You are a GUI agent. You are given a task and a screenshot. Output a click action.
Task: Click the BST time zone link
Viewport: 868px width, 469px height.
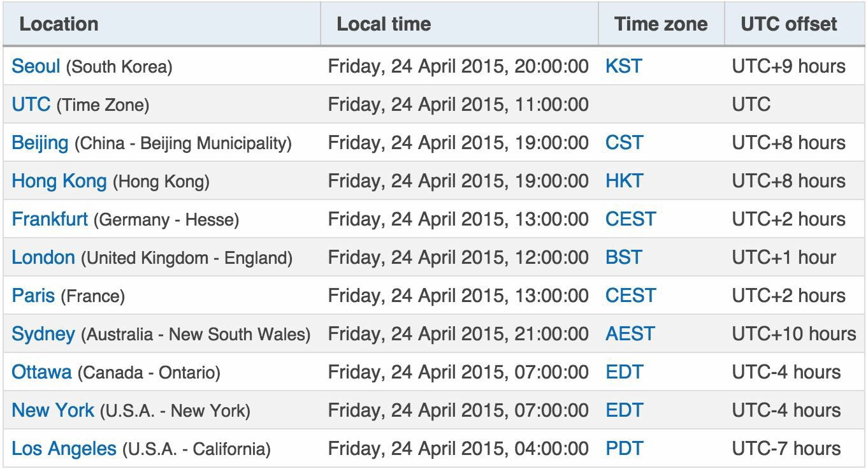pyautogui.click(x=623, y=257)
